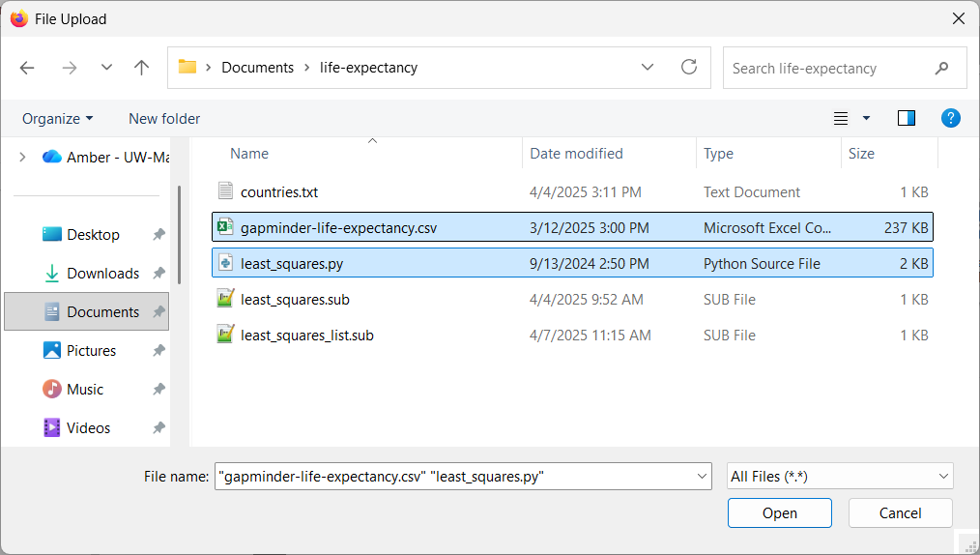
Task: Click the Back navigation arrow
Action: pos(27,68)
